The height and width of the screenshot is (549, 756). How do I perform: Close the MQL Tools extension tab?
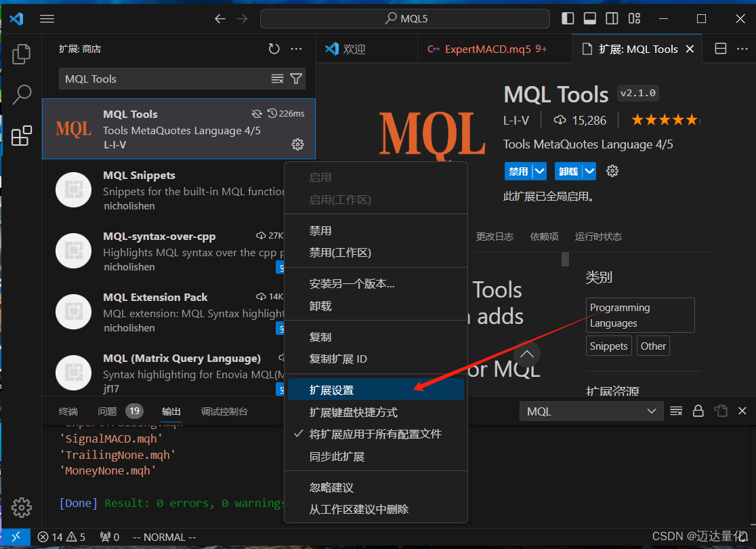(x=690, y=49)
